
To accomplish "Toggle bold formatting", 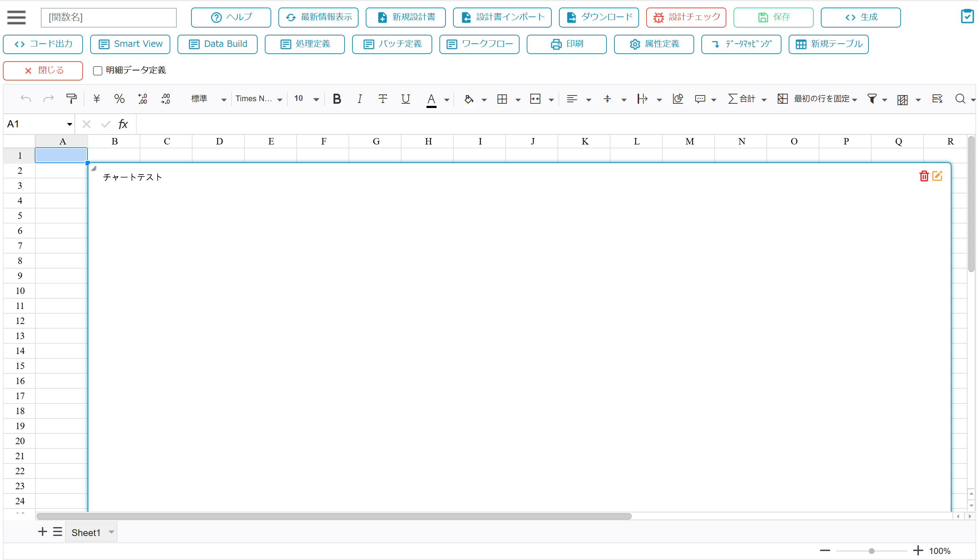I will point(337,99).
